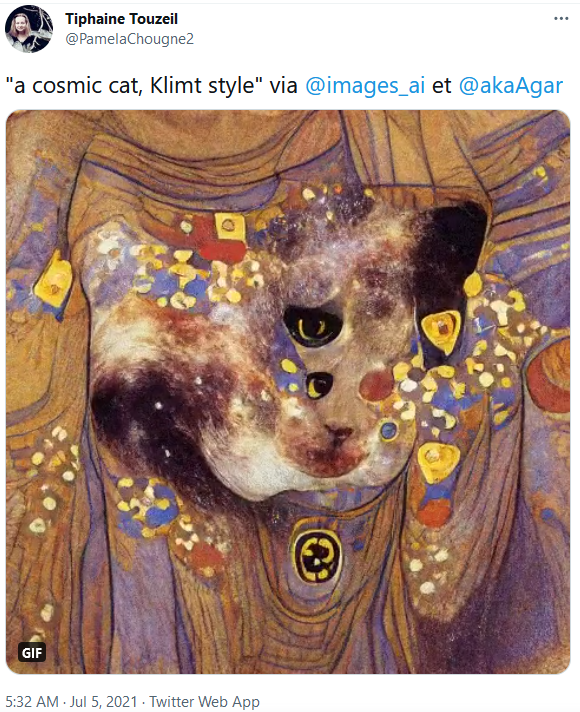Viewport: 580px width, 712px height.
Task: Click the red round spot on cat's cheek
Action: pos(376,385)
